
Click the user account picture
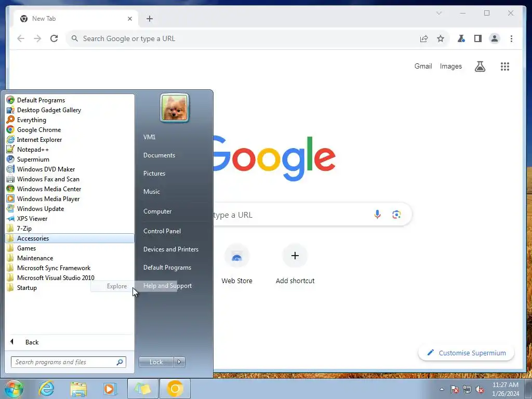pos(175,108)
